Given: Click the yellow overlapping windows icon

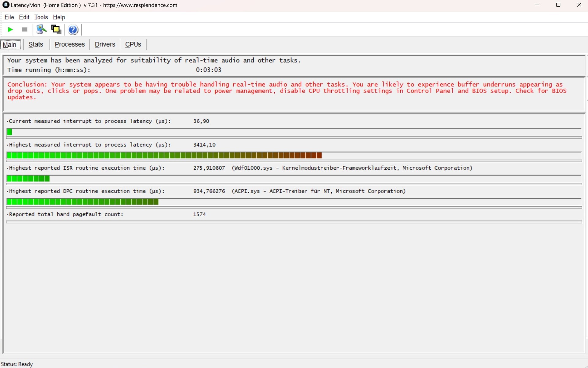Looking at the screenshot, I should pos(56,29).
